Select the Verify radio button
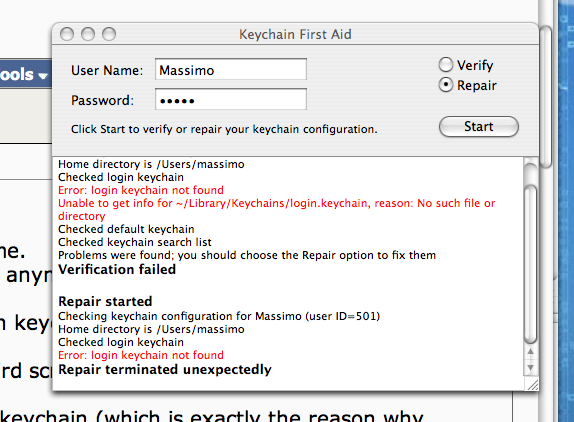This screenshot has height=422, width=574. (446, 65)
